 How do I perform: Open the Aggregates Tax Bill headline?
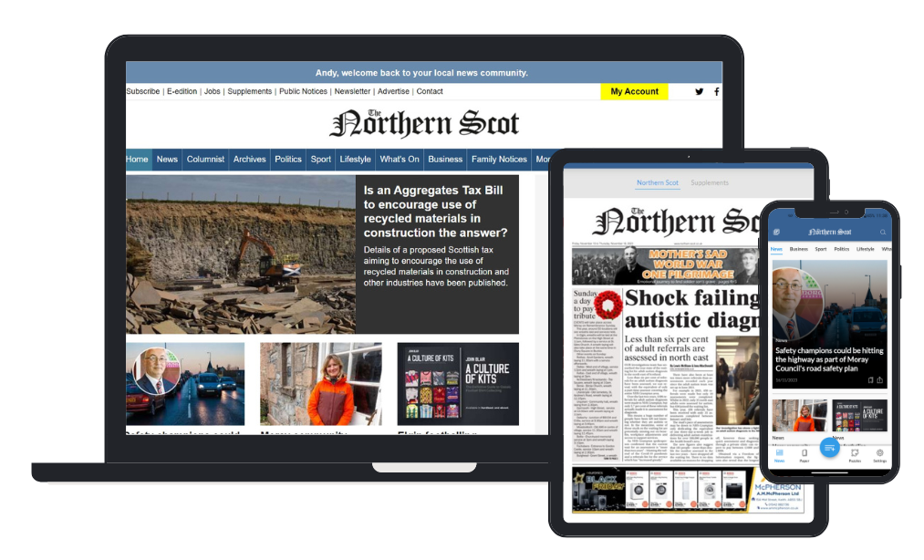[x=435, y=211]
